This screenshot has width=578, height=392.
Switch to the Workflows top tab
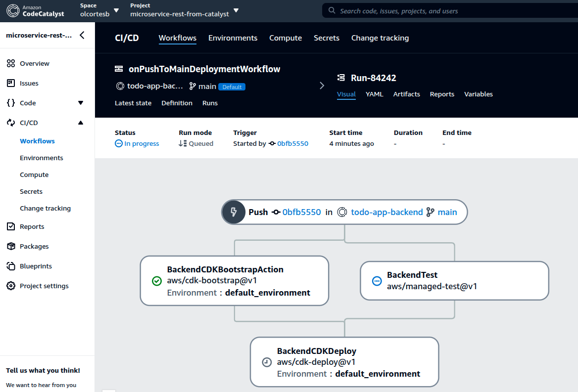coord(177,38)
